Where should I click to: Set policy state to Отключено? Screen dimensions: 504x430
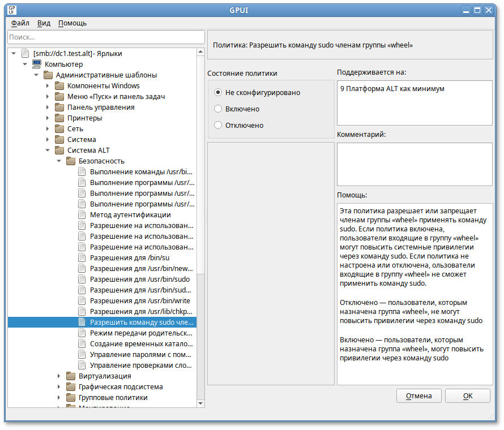pos(218,125)
